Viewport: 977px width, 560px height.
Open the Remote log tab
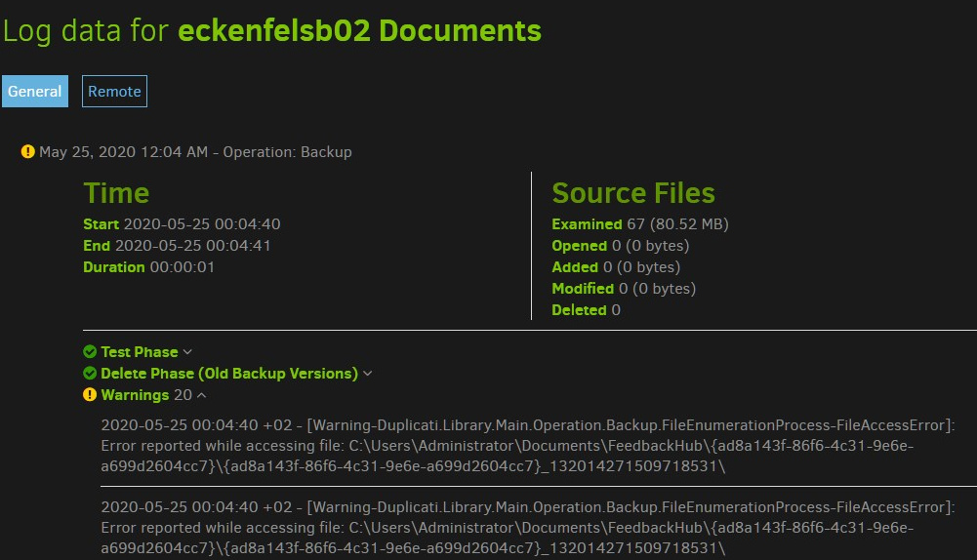click(114, 92)
